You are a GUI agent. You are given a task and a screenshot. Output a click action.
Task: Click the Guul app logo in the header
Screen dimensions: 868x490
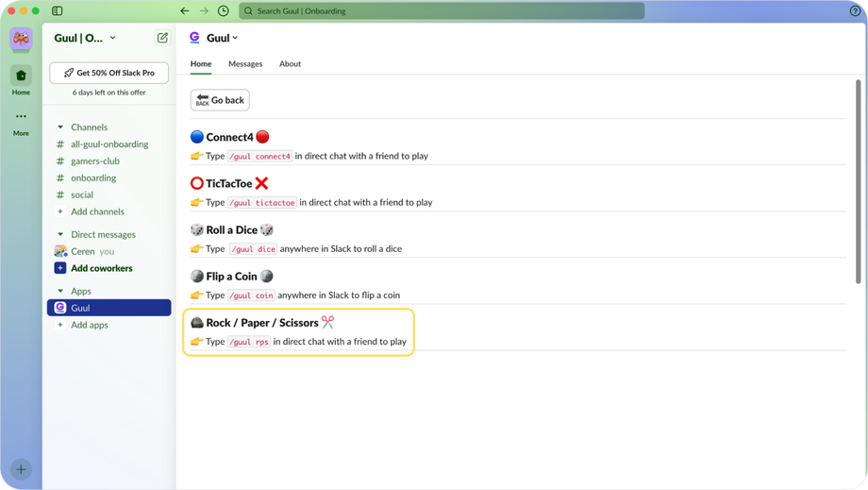[195, 37]
